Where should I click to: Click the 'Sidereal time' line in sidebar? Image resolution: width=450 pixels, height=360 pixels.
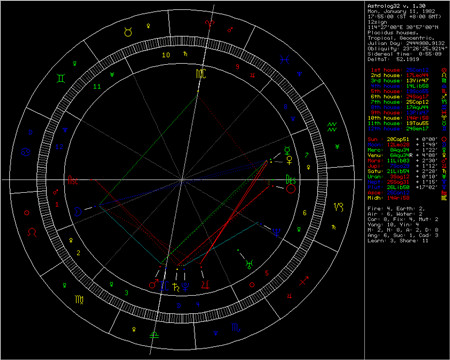tap(404, 54)
